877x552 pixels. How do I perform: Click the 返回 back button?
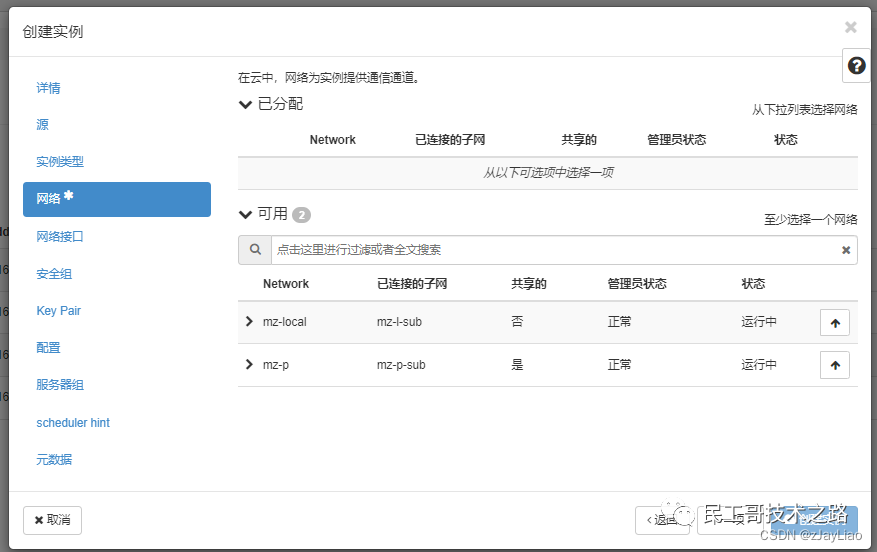tap(662, 520)
